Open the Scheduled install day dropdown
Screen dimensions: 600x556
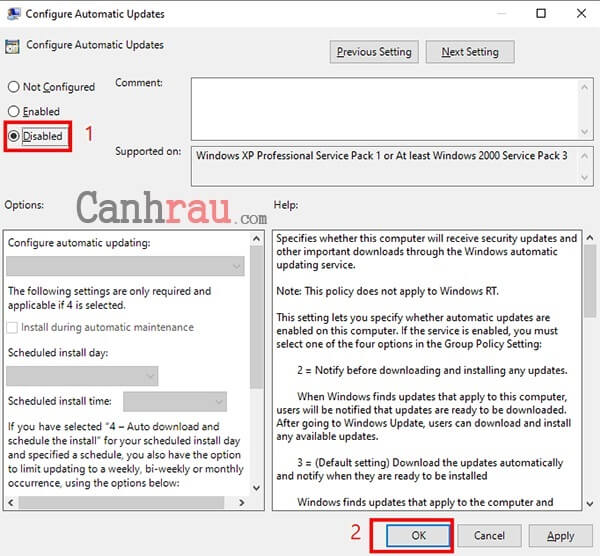[82, 376]
